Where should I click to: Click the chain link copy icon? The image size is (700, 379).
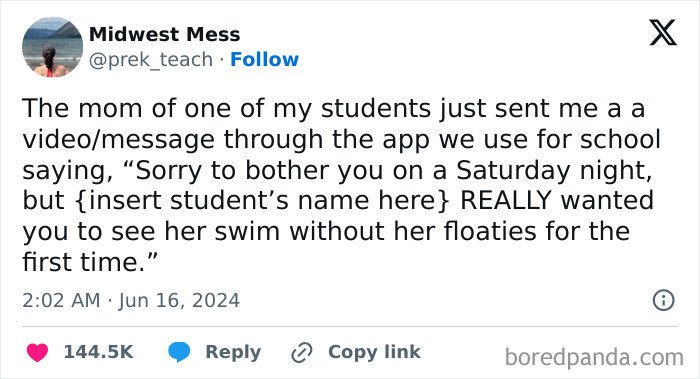pos(302,352)
